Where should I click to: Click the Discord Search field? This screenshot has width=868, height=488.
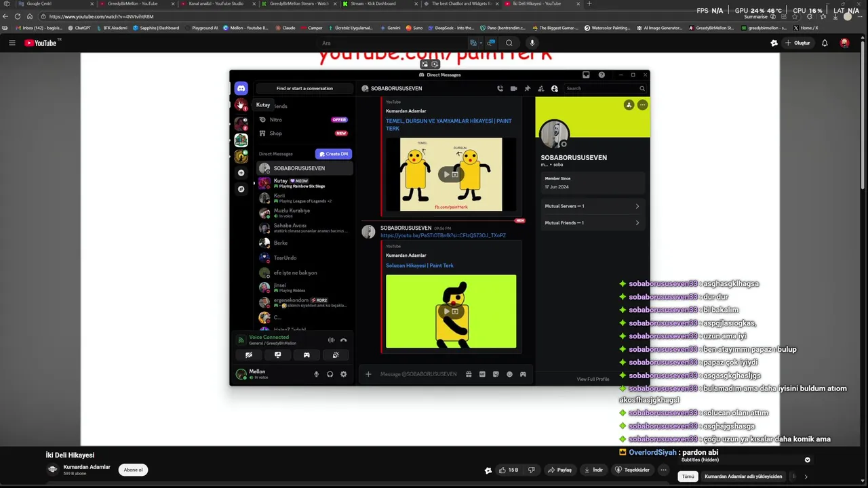pyautogui.click(x=606, y=88)
